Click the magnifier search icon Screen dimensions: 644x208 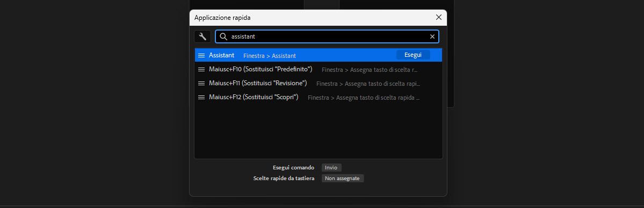223,36
